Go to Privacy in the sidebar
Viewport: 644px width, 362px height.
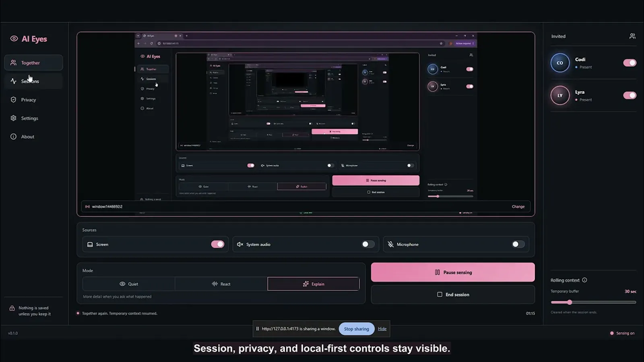click(33, 100)
